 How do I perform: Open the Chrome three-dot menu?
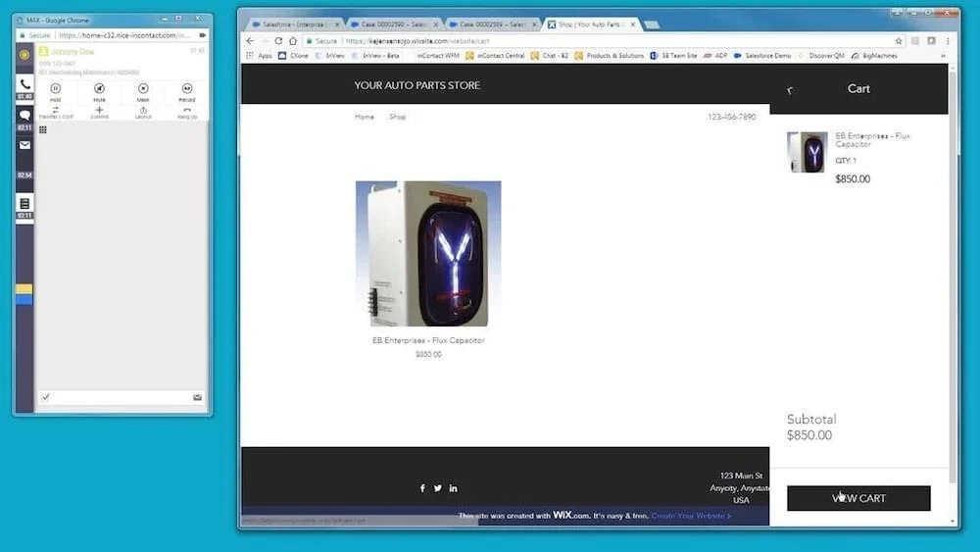tap(948, 40)
